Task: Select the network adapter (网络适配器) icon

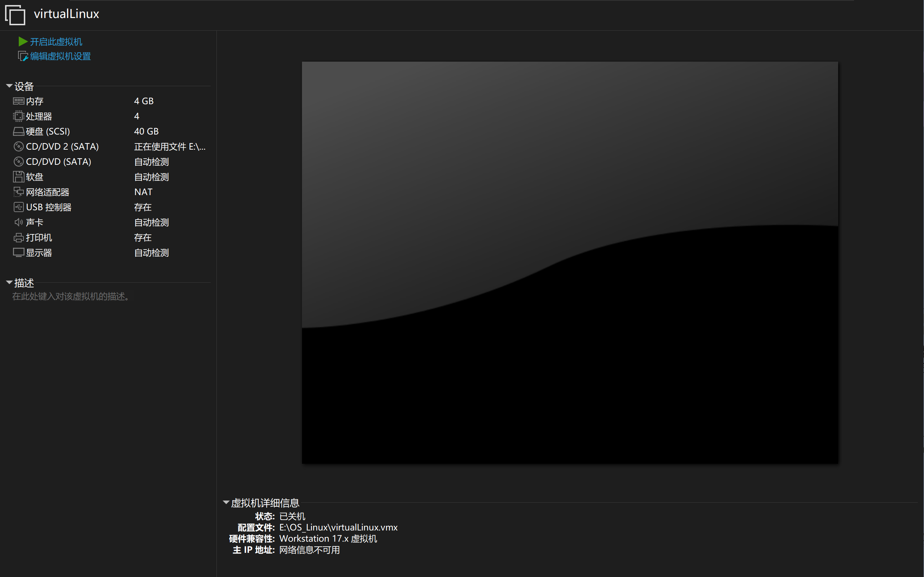Action: pos(18,192)
